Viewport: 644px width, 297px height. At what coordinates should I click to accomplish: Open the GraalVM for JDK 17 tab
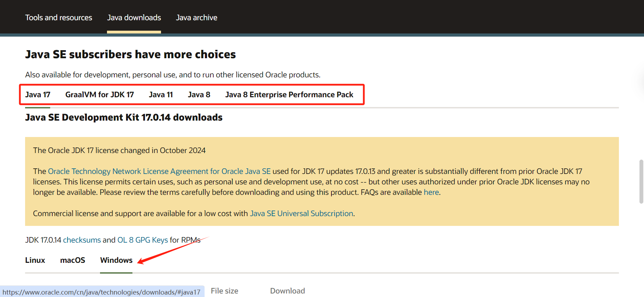[99, 95]
